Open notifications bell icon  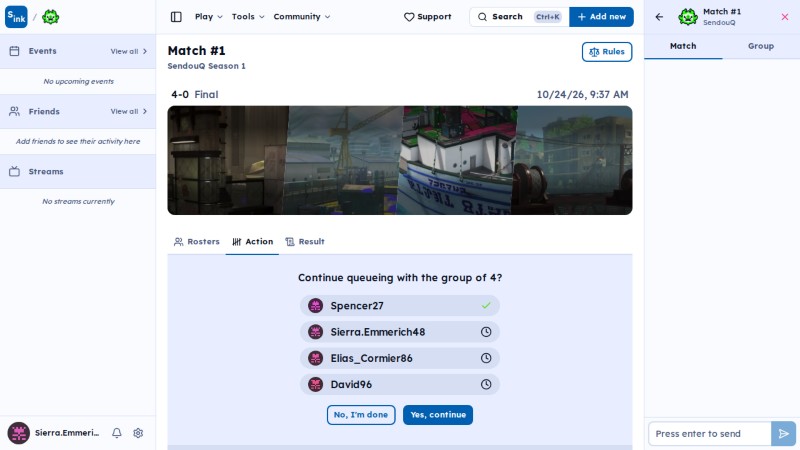(x=117, y=433)
